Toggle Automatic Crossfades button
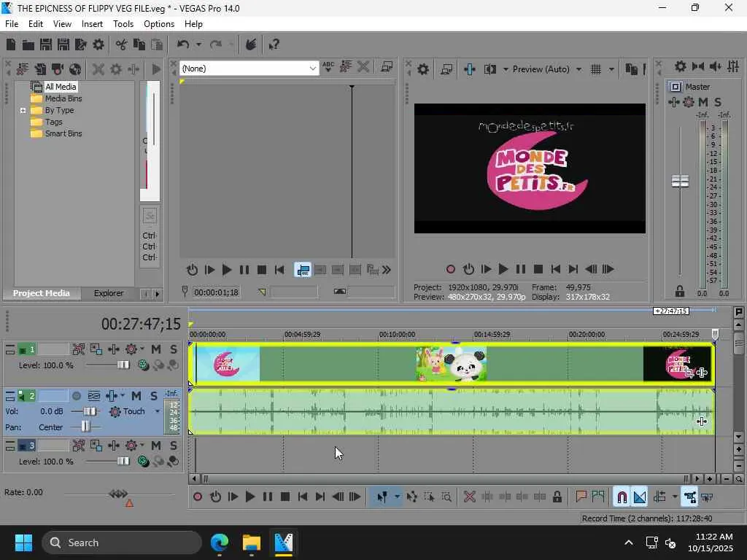 (x=640, y=497)
